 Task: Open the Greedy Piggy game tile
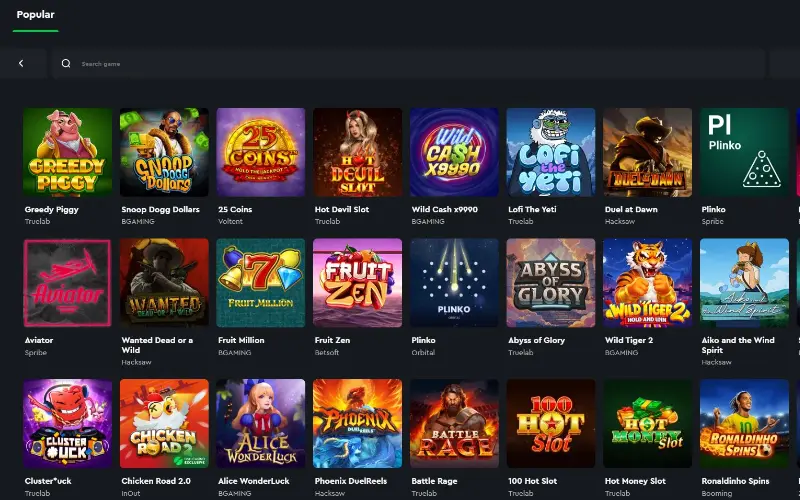[67, 152]
